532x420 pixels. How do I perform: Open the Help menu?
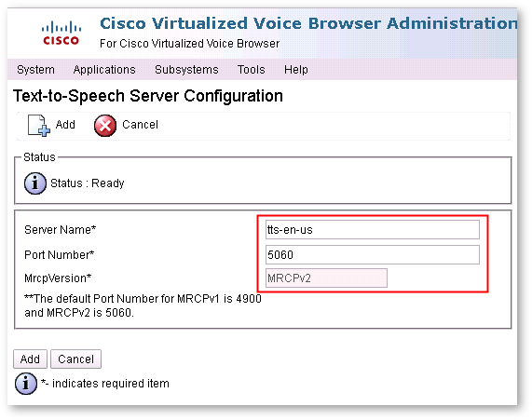click(296, 70)
